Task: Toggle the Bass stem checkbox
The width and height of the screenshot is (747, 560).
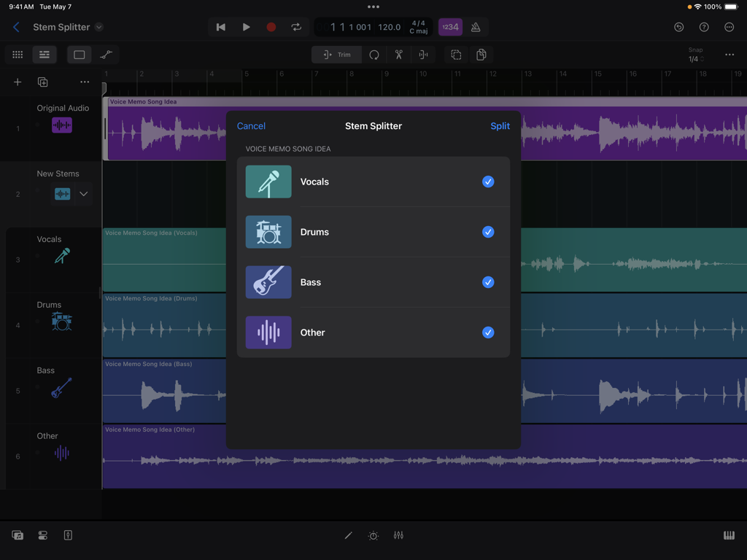Action: pyautogui.click(x=488, y=282)
